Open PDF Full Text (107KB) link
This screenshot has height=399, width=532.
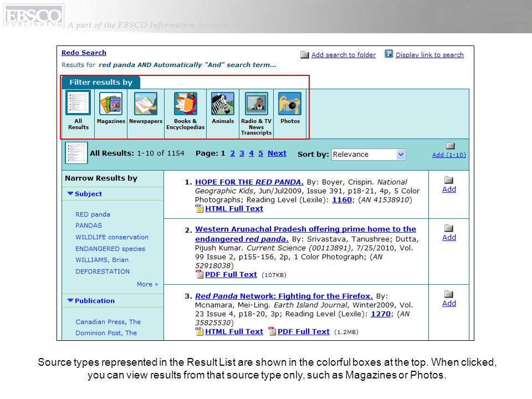[231, 274]
